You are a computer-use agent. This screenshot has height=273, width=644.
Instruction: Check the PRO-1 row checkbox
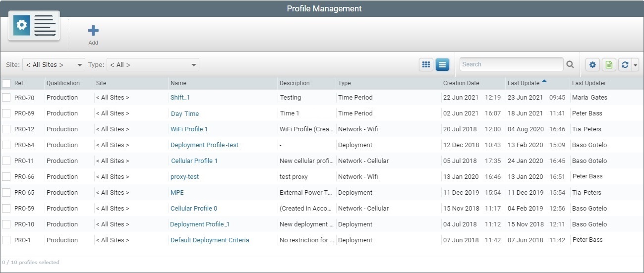(6, 240)
